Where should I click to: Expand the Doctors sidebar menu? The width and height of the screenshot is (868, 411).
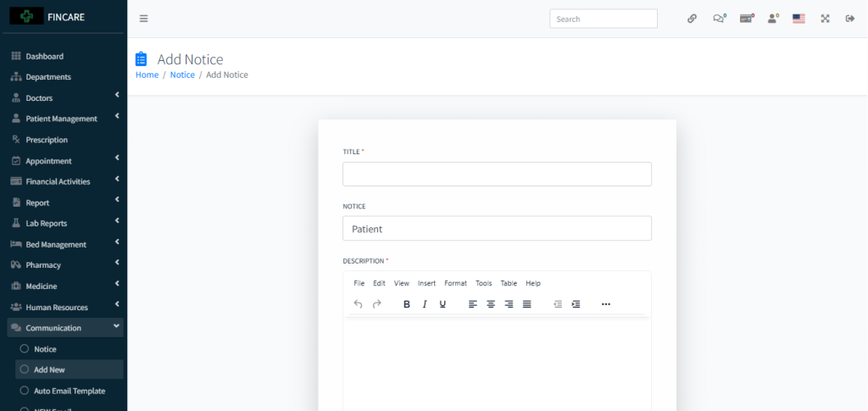coord(64,98)
